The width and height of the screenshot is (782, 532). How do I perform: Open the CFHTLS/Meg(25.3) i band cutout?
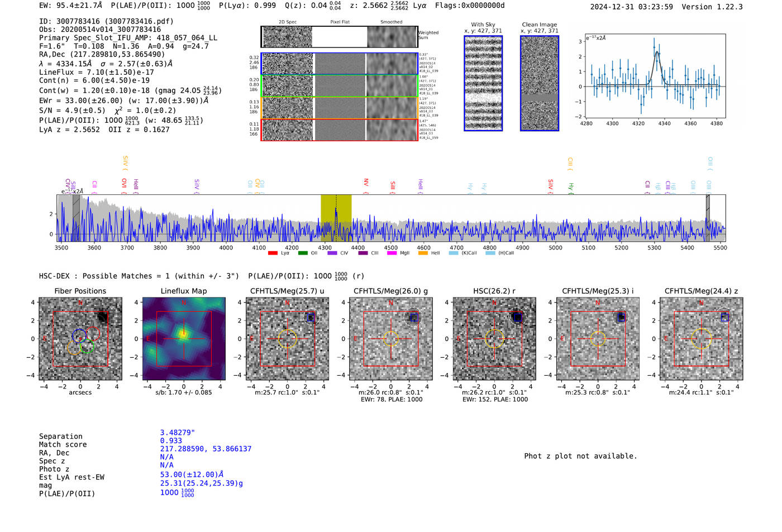[x=598, y=338]
